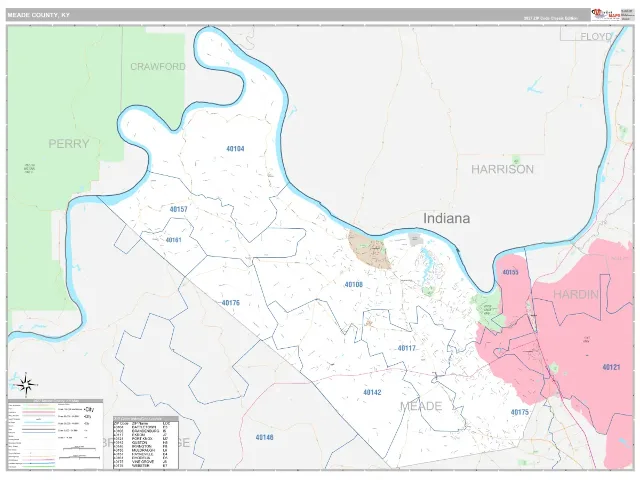Click the FLOYD county label
Screen dimensions: 640x480
pos(596,37)
